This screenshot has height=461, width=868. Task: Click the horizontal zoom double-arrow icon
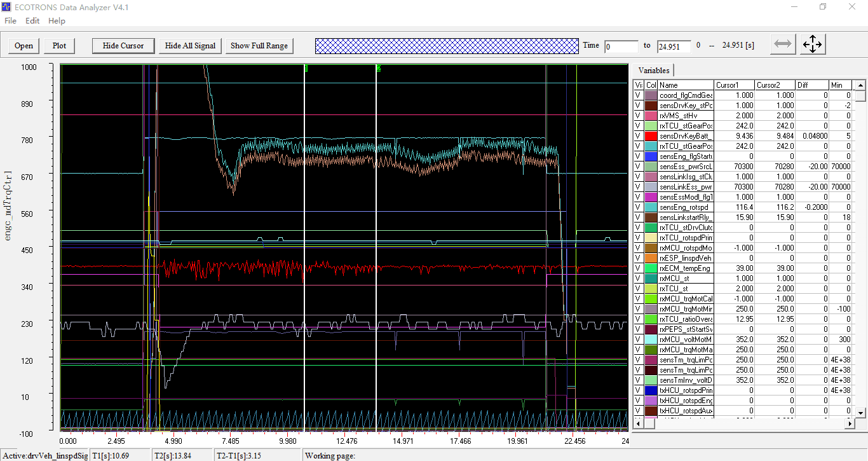(783, 44)
